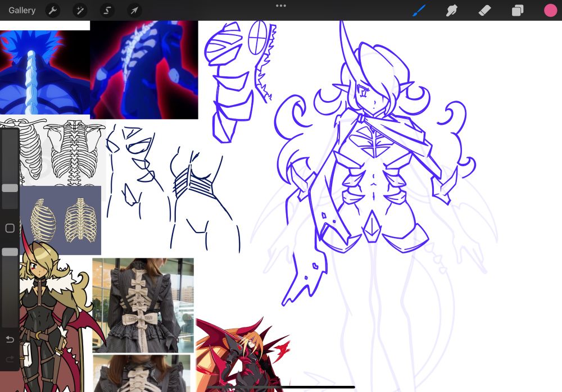Tap the golden ribcage 3D model reference
562x392 pixels.
tap(61, 220)
